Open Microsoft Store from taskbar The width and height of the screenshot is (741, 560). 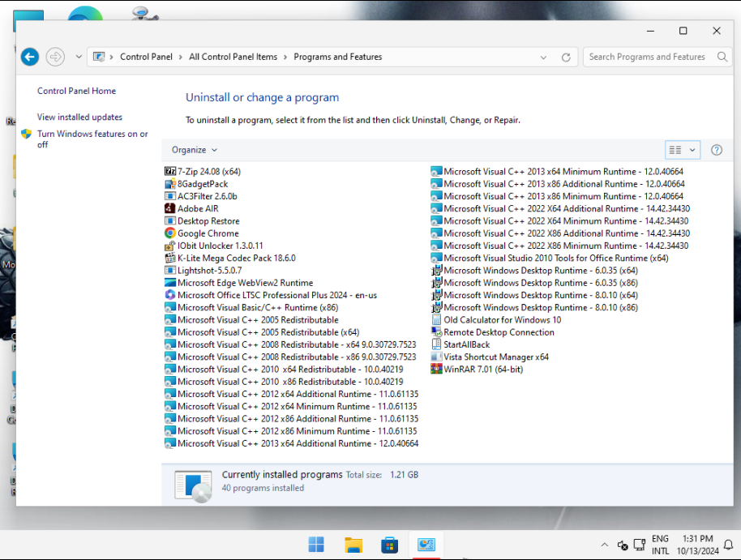coord(389,545)
